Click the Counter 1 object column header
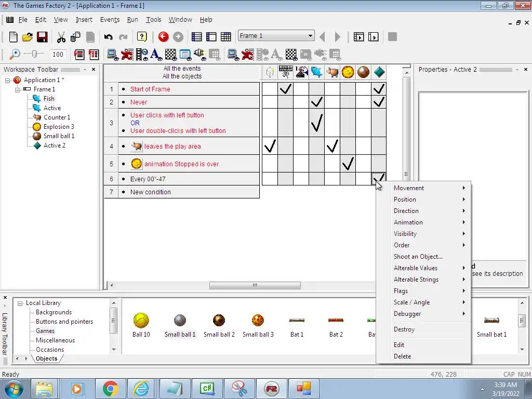Image resolution: width=532 pixels, height=399 pixels. click(332, 72)
